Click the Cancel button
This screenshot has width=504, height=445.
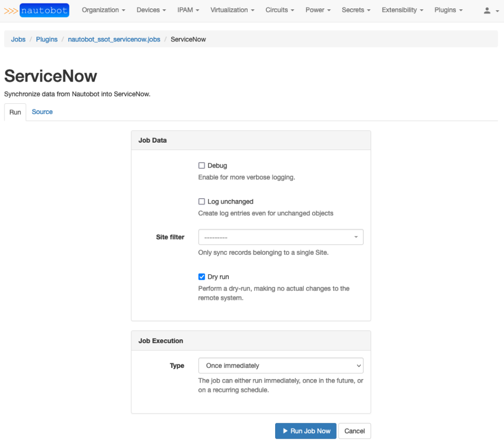(x=354, y=431)
